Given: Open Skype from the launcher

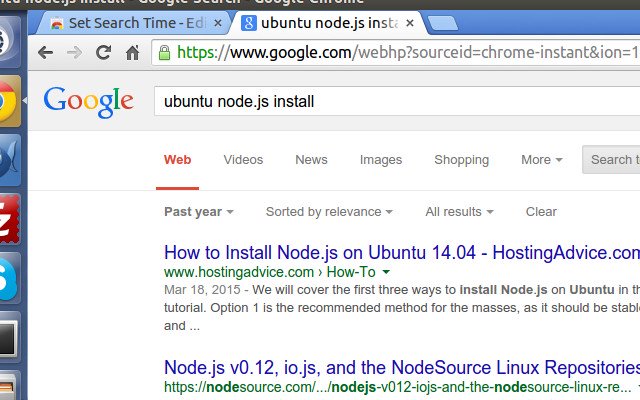Looking at the screenshot, I should (9, 278).
